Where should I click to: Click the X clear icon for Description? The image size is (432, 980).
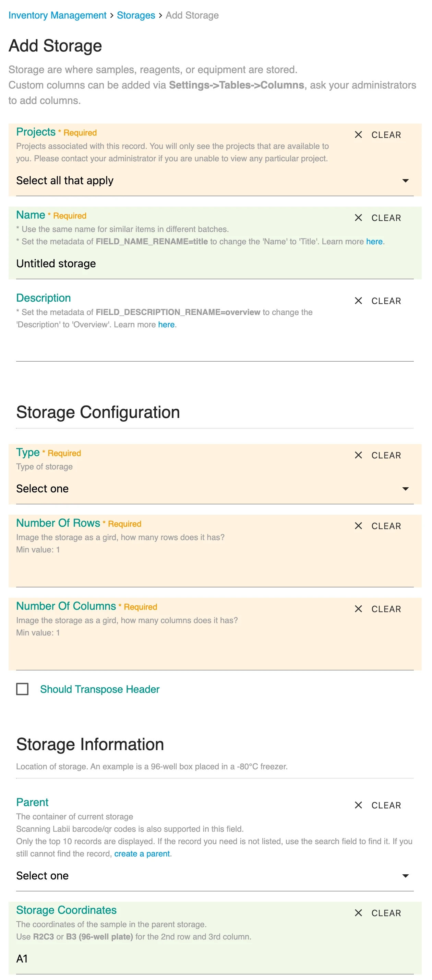click(x=358, y=301)
